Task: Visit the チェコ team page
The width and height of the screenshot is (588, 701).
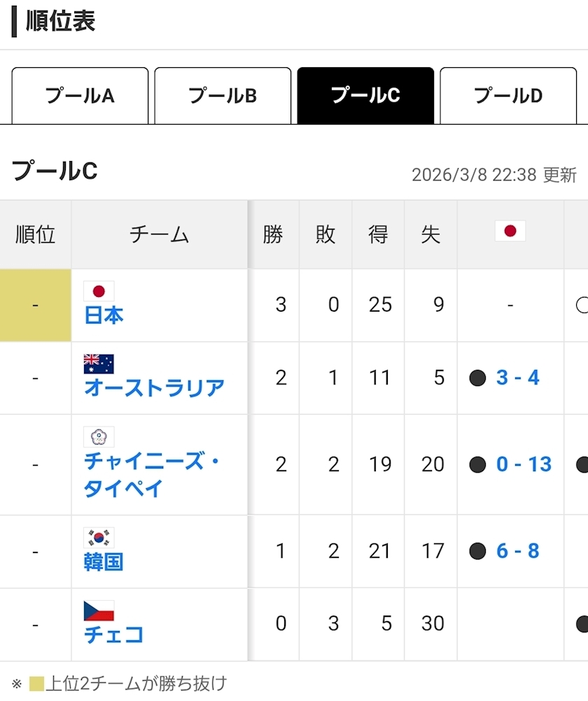Action: tap(114, 634)
